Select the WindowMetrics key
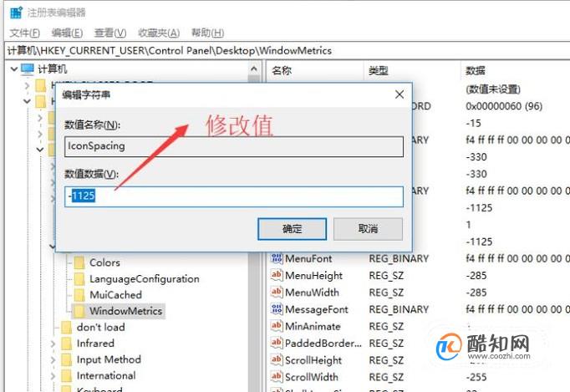Viewport: 570px width, 392px height. pos(125,311)
